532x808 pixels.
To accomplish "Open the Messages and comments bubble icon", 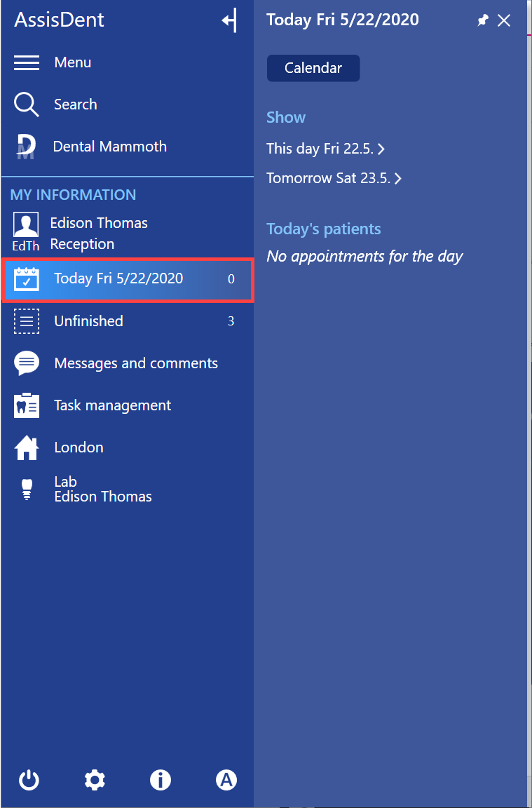I will pyautogui.click(x=26, y=363).
